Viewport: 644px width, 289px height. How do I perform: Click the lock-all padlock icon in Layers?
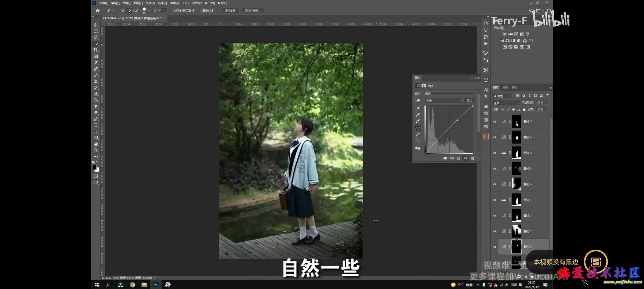[x=524, y=110]
